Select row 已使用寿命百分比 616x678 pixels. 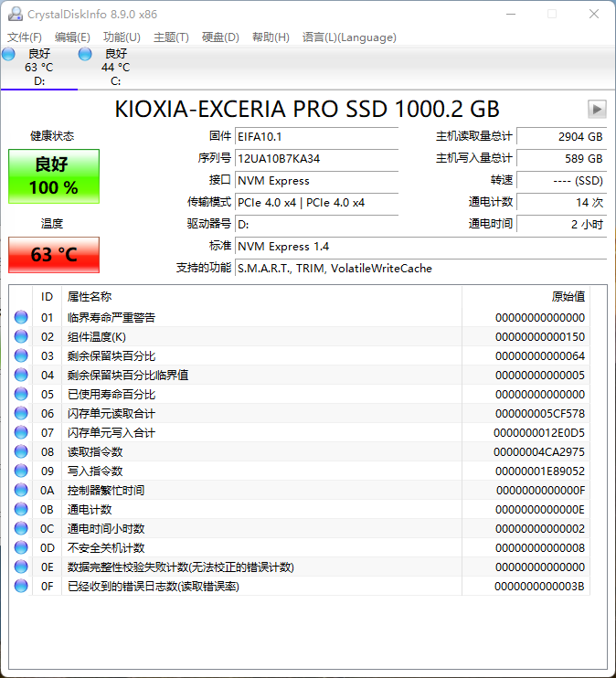(300, 394)
